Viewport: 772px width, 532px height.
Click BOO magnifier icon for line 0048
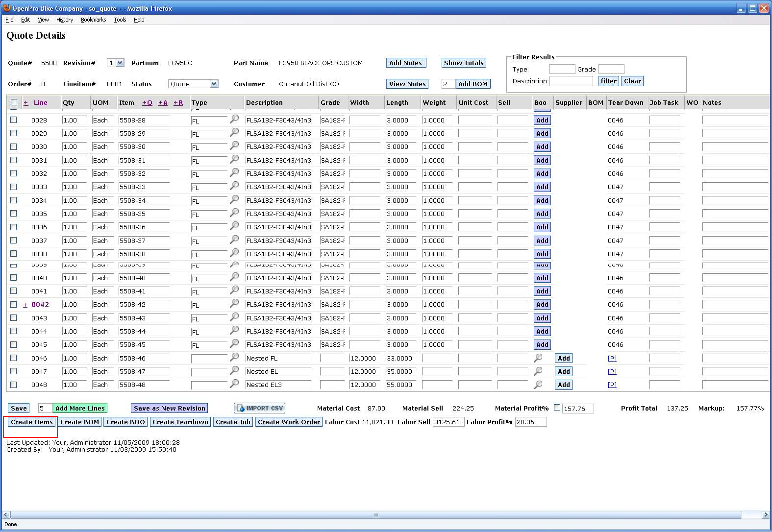538,384
